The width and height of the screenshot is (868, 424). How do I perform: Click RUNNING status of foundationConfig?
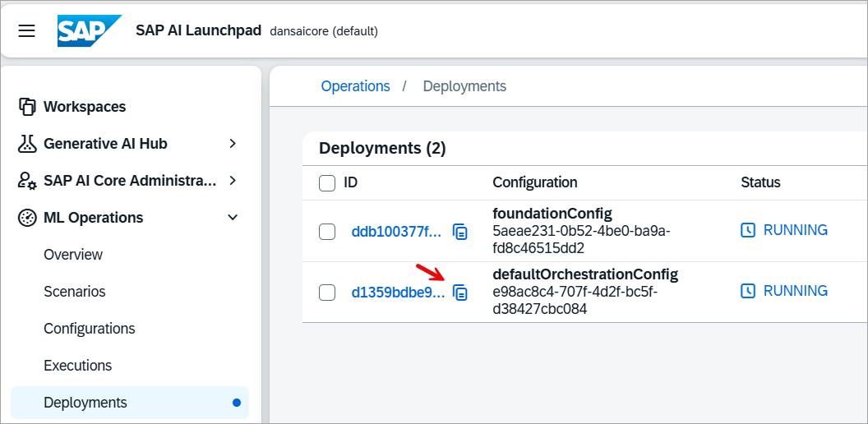[x=796, y=230]
